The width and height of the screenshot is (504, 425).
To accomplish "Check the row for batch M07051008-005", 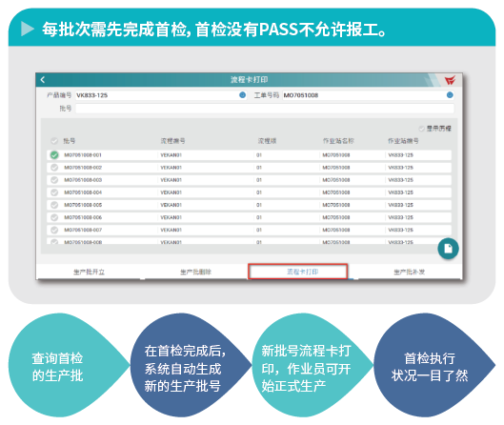I will 54,205.
